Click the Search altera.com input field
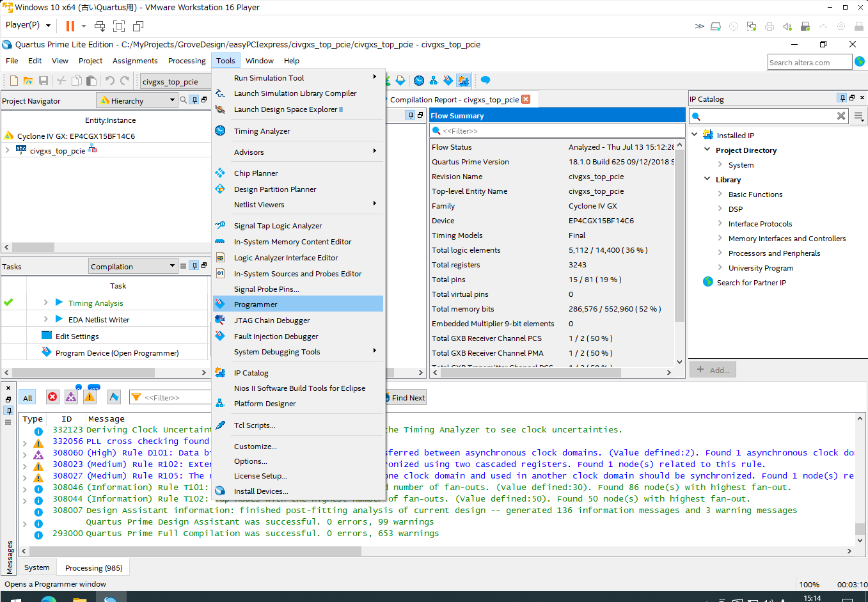 [x=810, y=62]
